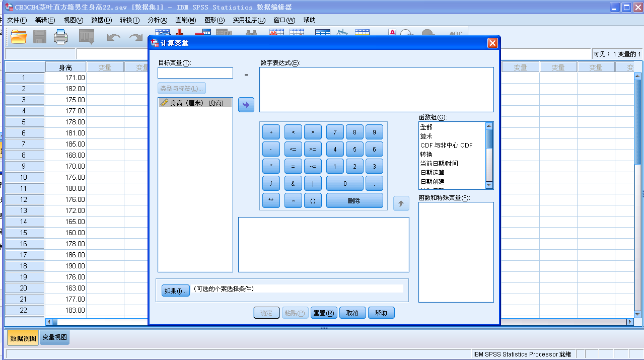This screenshot has height=360, width=644.
Task: Switch to 变量视图 tab
Action: [54, 337]
